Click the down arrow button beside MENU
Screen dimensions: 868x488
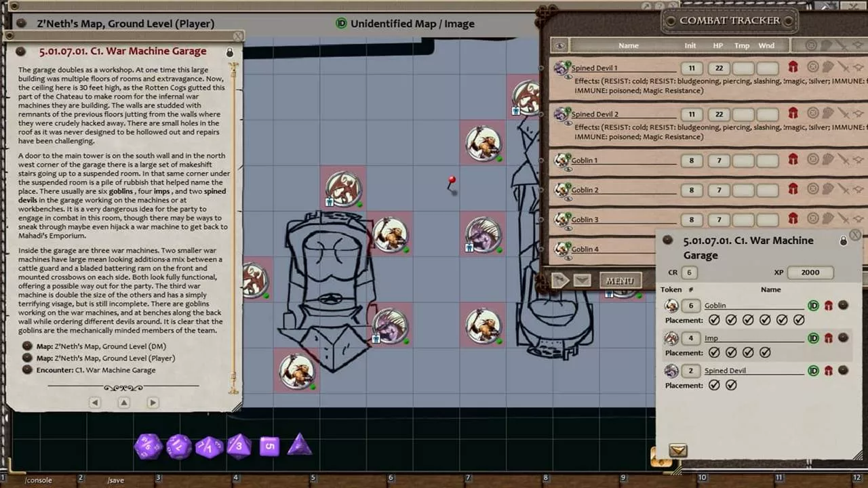point(582,280)
